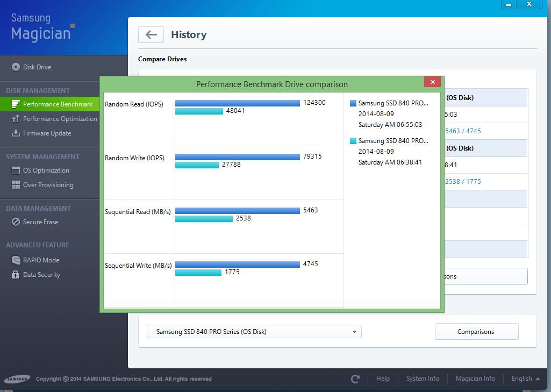Click the Data Security lock icon
The width and height of the screenshot is (551, 392).
[16, 275]
